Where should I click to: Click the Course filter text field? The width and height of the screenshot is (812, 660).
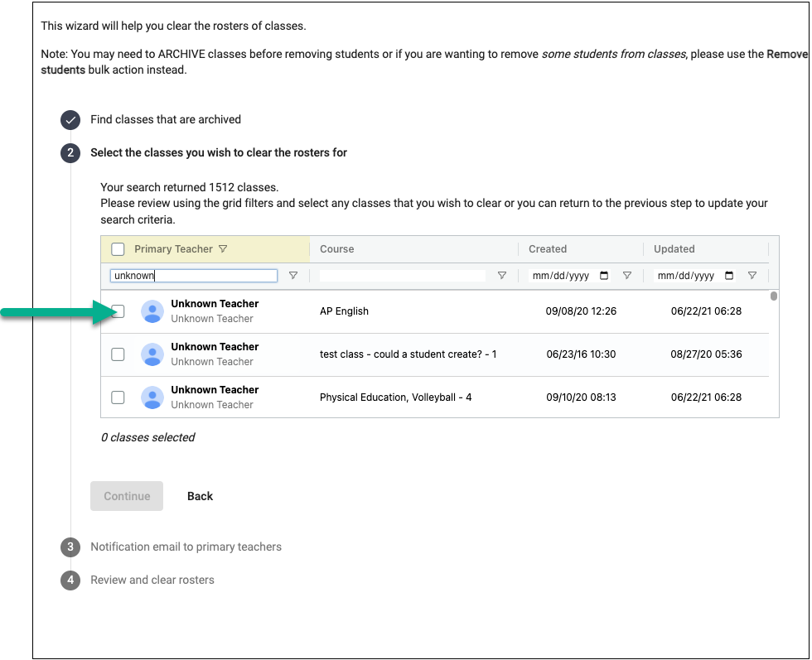[403, 276]
